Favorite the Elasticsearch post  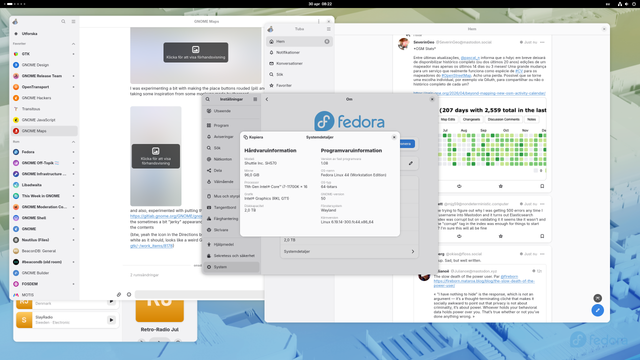tap(501, 236)
